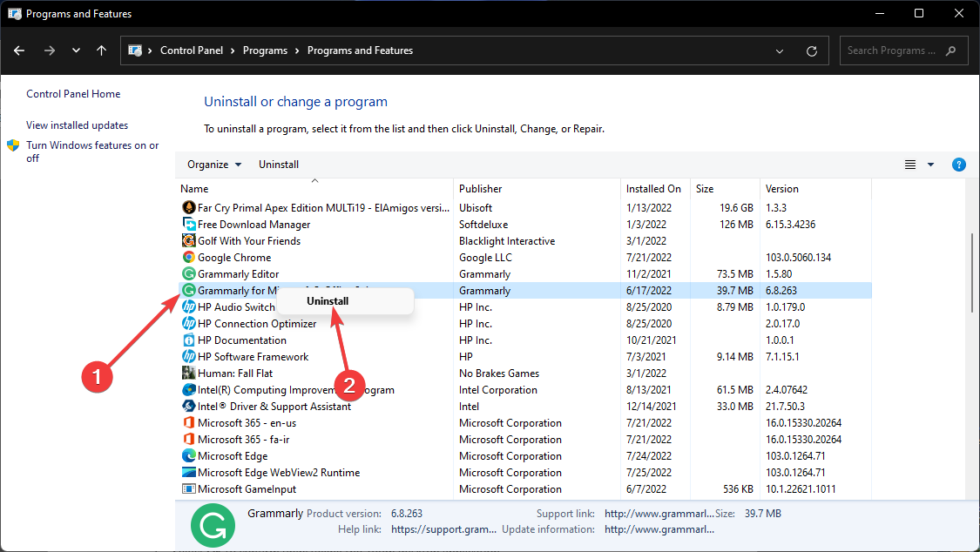Select Intel Driver & Support Assistant icon
Screen dimensions: 980x552
click(189, 406)
